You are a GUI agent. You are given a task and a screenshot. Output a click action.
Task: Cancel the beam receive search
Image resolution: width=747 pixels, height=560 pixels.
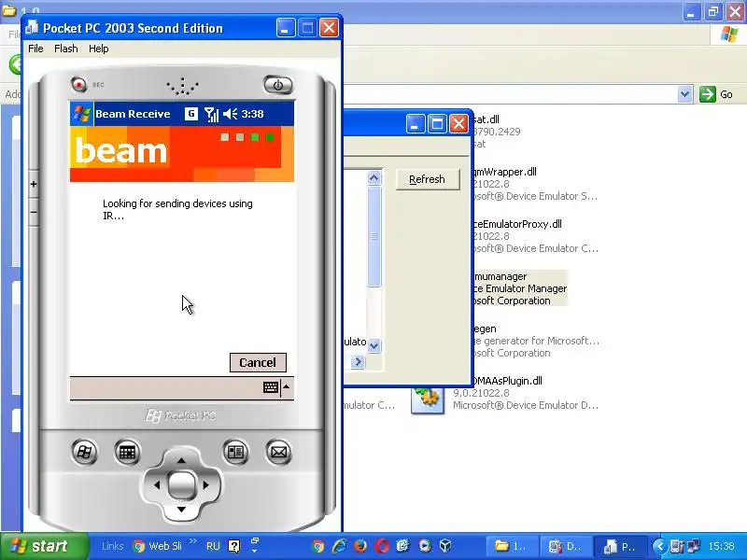click(258, 362)
